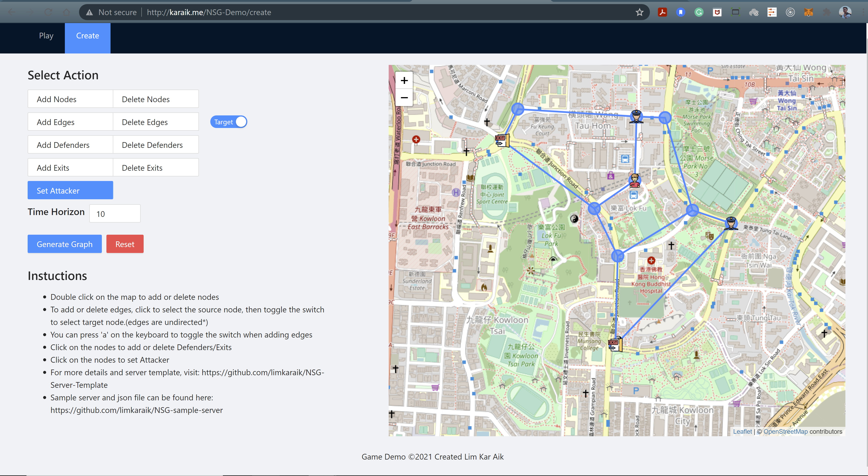Image resolution: width=868 pixels, height=476 pixels.
Task: Open the extensions puzzle icon
Action: point(827,13)
